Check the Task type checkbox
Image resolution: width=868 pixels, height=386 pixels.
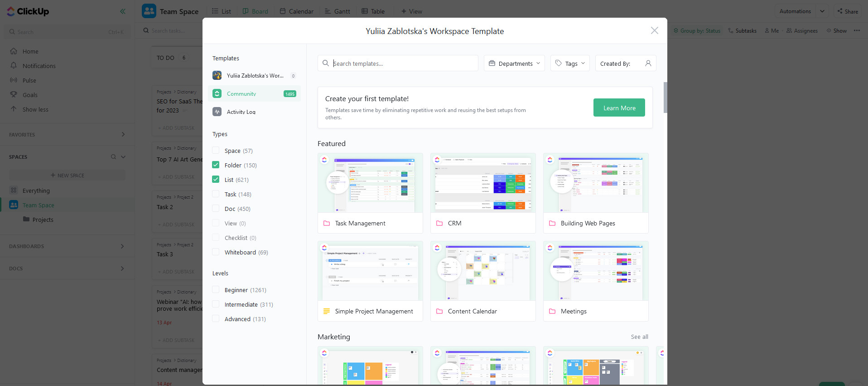click(x=216, y=194)
